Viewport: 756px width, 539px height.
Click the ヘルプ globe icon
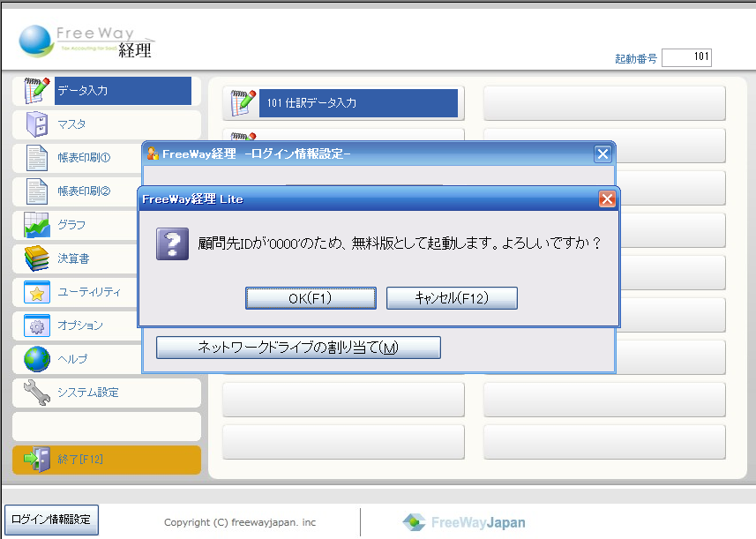[36, 359]
